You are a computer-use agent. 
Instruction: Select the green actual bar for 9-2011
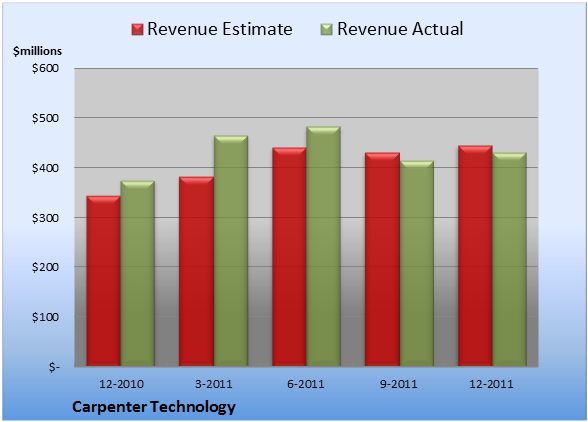click(416, 263)
